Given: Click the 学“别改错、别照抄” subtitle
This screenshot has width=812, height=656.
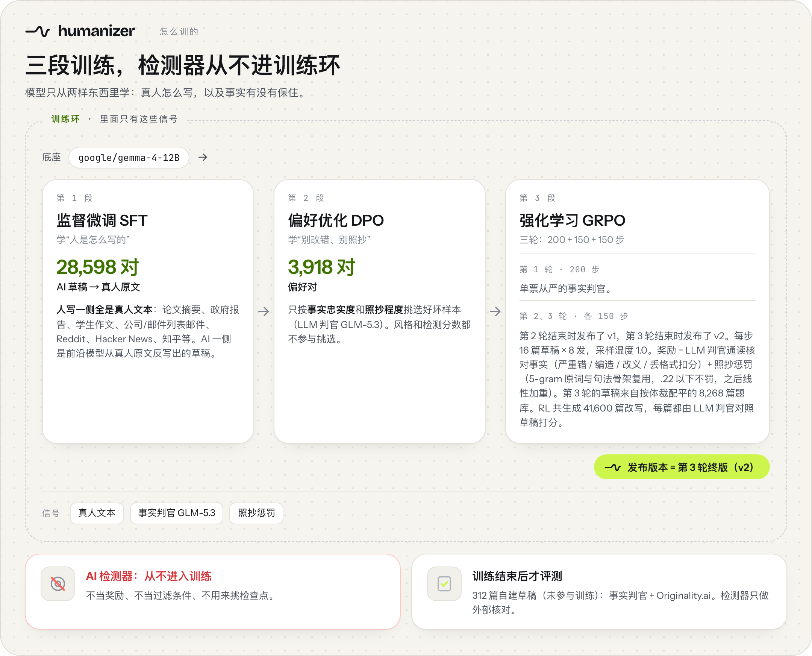Looking at the screenshot, I should 329,240.
